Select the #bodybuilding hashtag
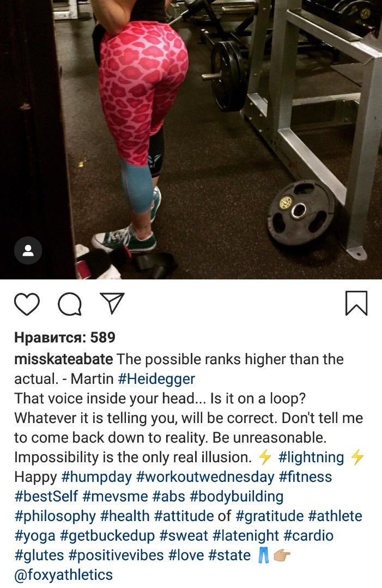The image size is (382, 588). tap(237, 497)
